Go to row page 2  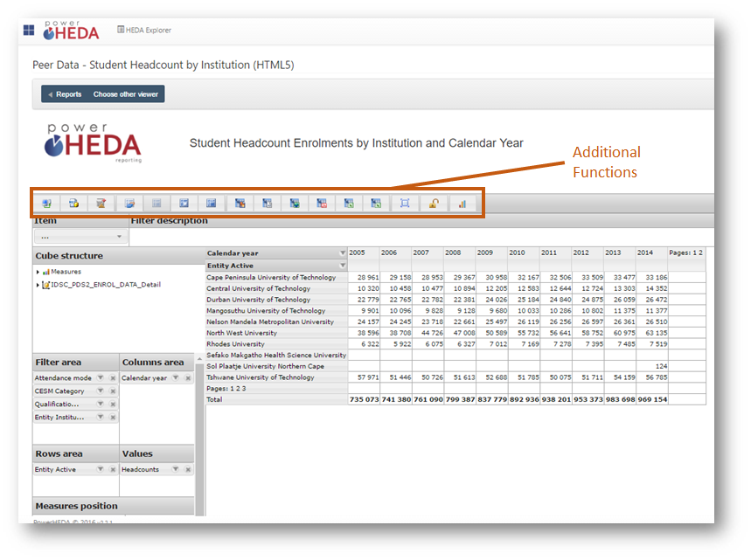(x=238, y=389)
